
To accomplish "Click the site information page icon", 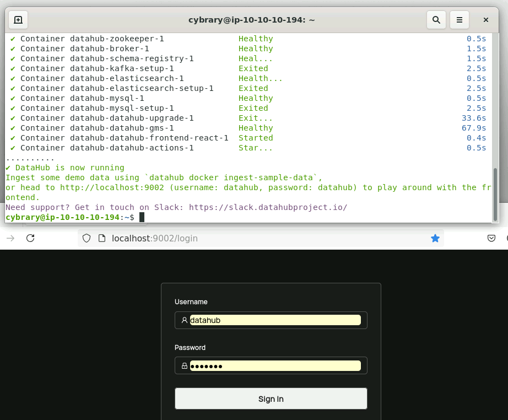I will point(101,238).
